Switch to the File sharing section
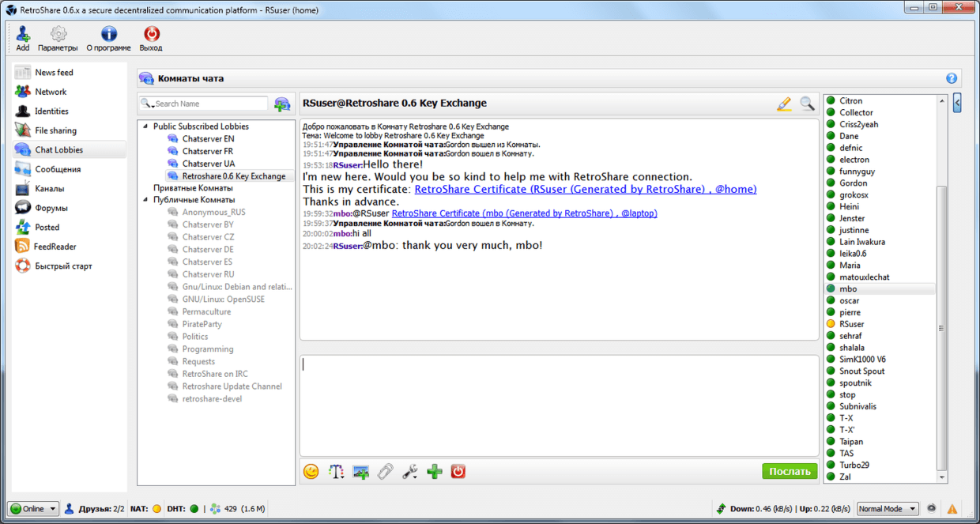This screenshot has height=524, width=980. pyautogui.click(x=55, y=130)
